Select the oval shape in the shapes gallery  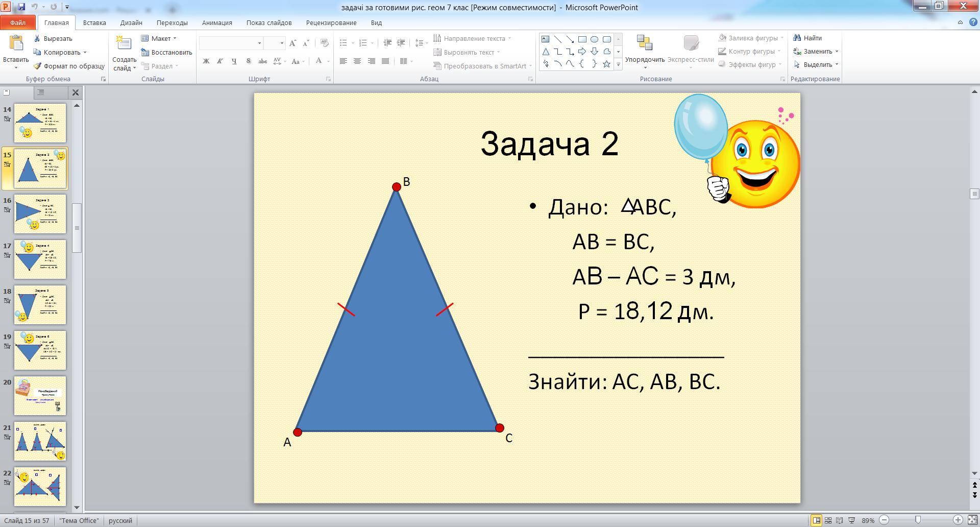click(594, 39)
